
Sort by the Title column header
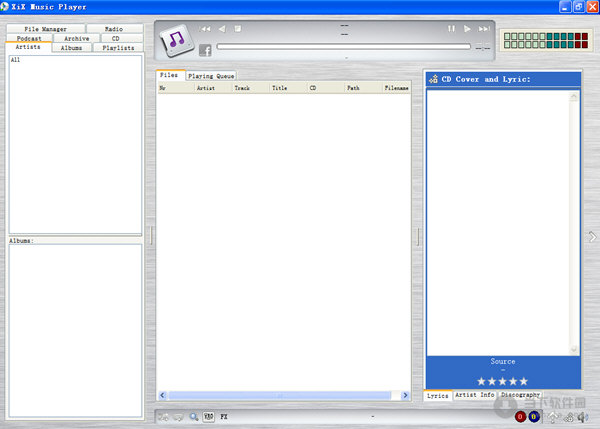289,88
